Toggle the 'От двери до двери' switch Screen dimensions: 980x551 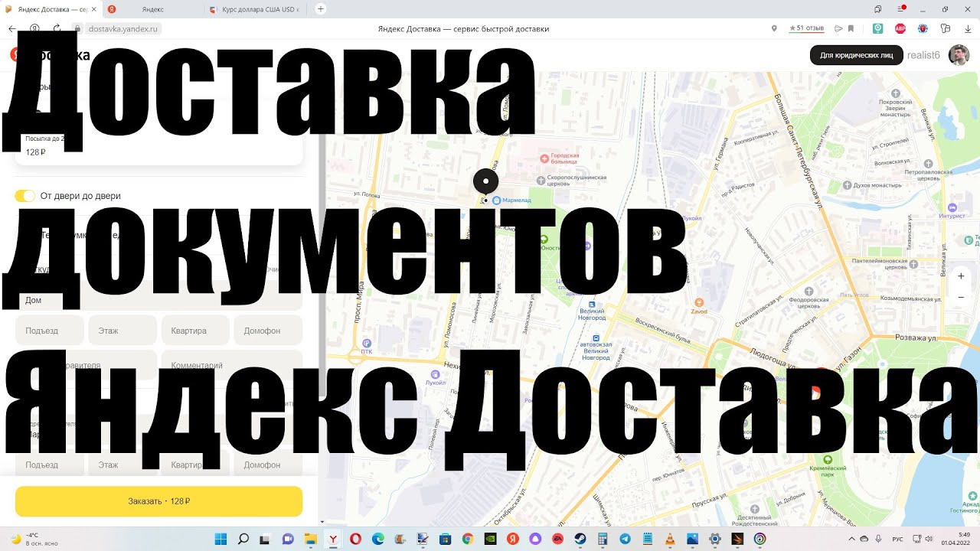[x=25, y=196]
